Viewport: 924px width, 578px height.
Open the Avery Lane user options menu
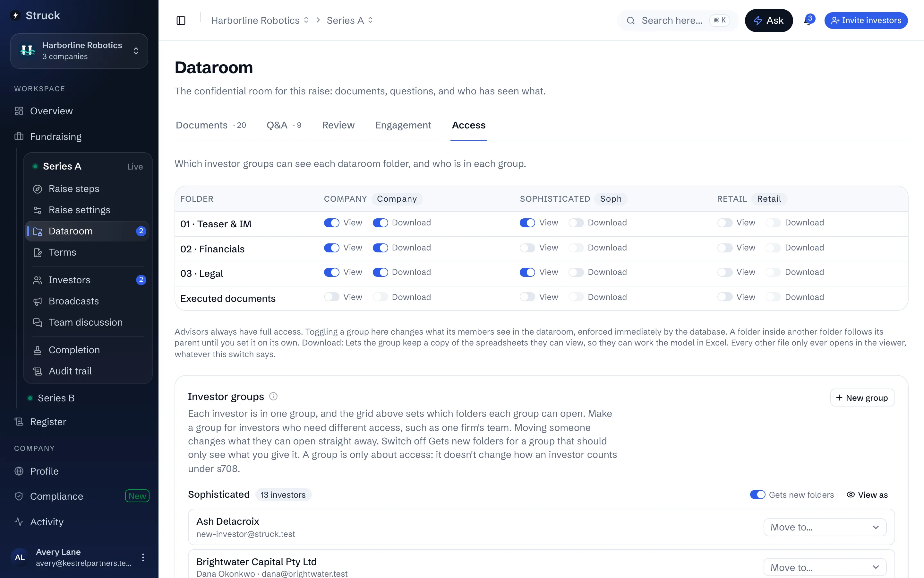[x=143, y=557]
